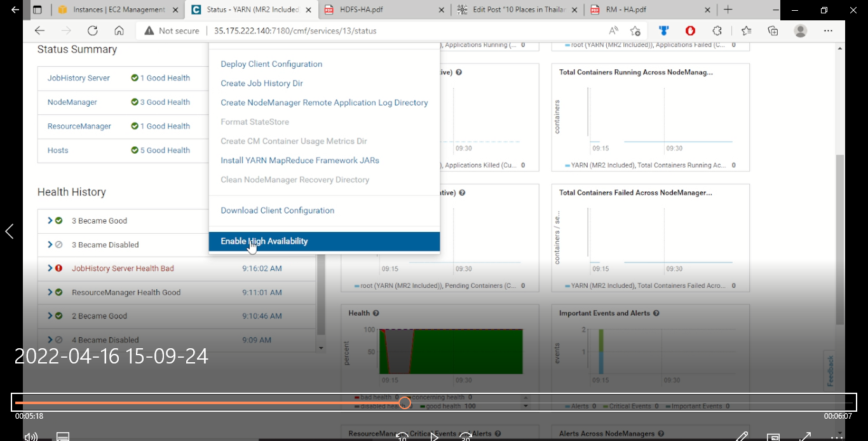Open the NodeManager link
868x441 pixels.
click(x=72, y=102)
